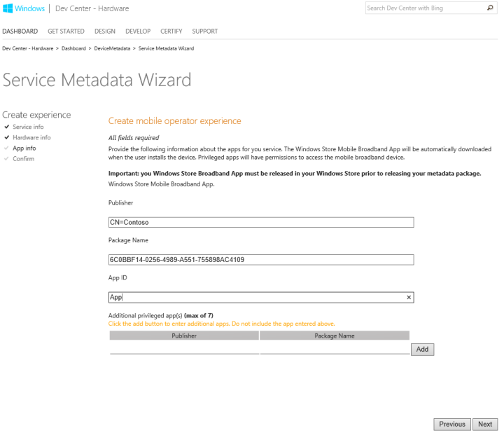Select the App info wizard step

click(24, 148)
